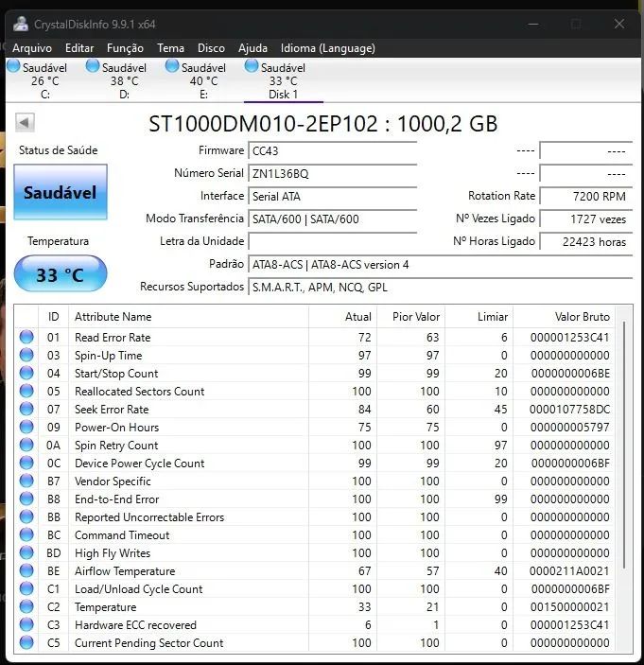Close the CrystalDiskInfo window
Screen dimensions: 644x665
pyautogui.click(x=619, y=24)
